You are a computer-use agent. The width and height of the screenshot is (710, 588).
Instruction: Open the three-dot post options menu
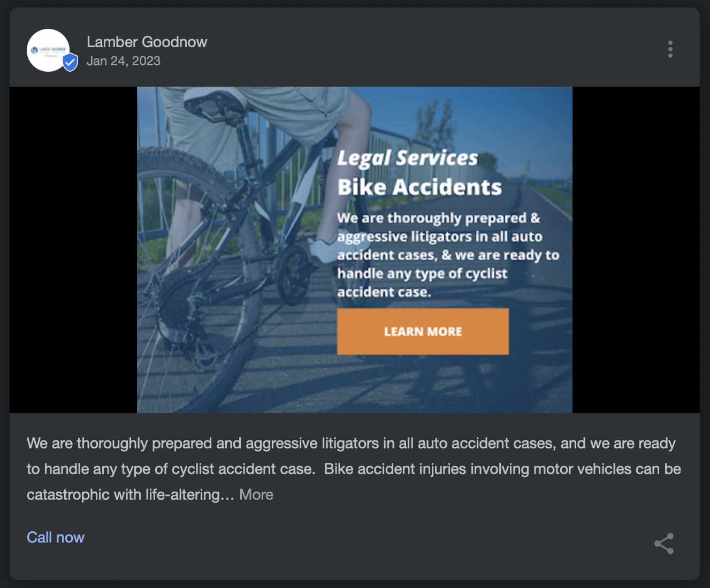click(670, 49)
